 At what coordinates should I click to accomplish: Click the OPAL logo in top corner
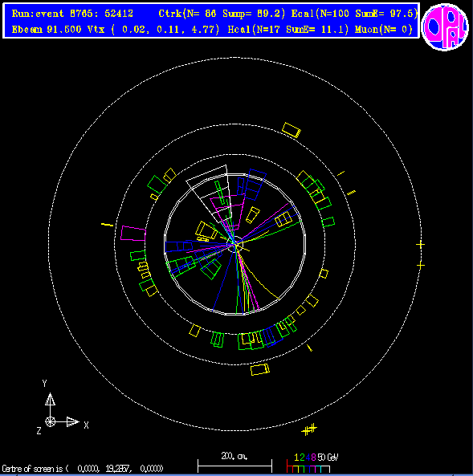tap(445, 27)
